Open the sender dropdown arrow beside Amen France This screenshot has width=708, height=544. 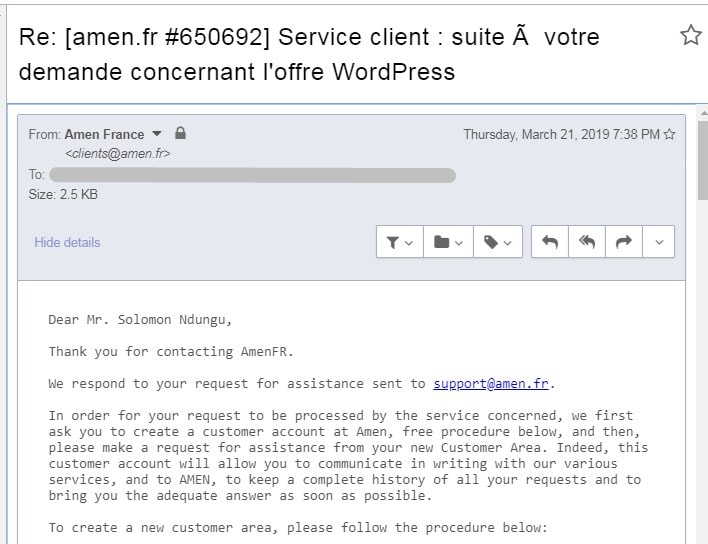coord(157,134)
